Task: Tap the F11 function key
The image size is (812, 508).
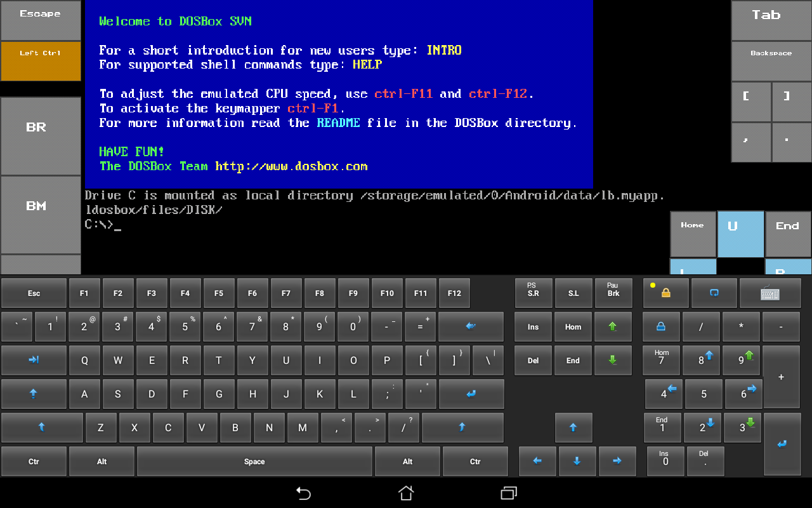Action: (421, 293)
